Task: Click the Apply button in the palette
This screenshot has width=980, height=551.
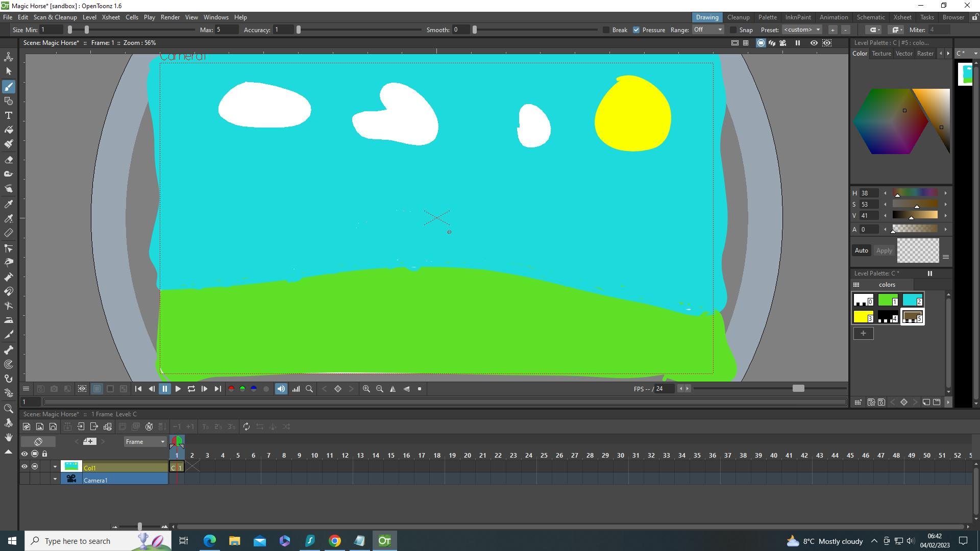Action: 884,251
